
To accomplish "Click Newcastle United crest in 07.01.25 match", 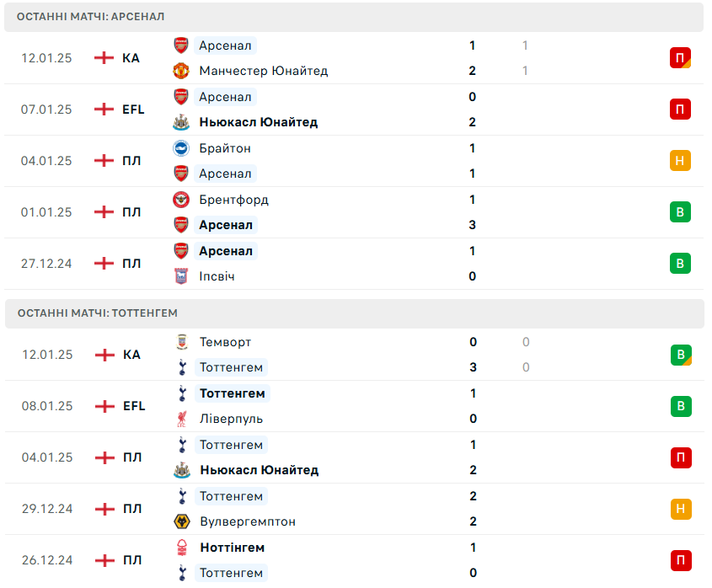I will click(x=181, y=122).
